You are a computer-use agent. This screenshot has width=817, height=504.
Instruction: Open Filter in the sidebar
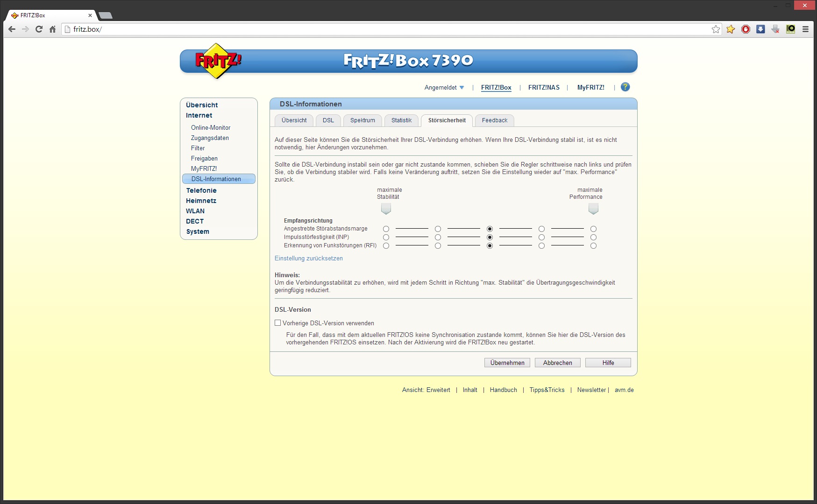point(198,148)
